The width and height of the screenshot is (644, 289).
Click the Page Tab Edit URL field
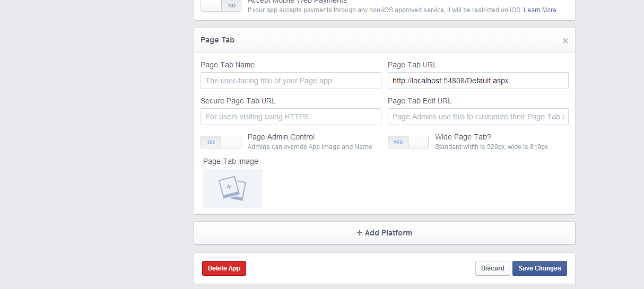pyautogui.click(x=478, y=117)
